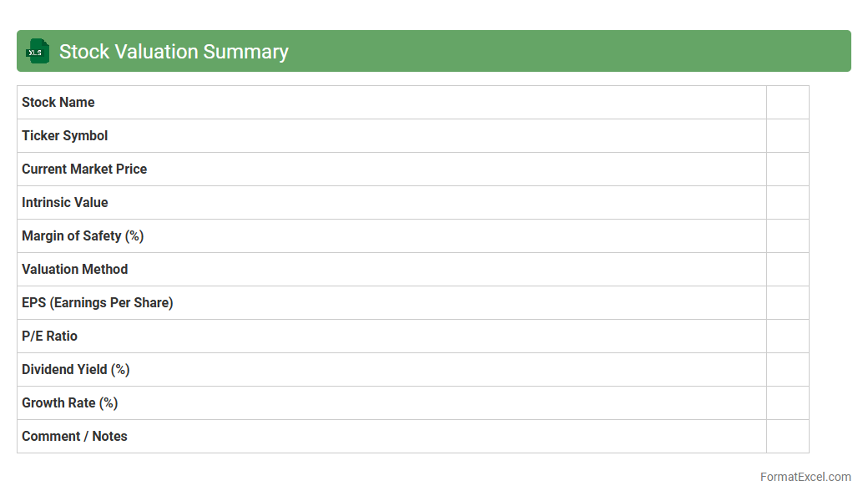The width and height of the screenshot is (868, 501).
Task: Select the EPS (Earnings Per Share) label
Action: [x=98, y=302]
